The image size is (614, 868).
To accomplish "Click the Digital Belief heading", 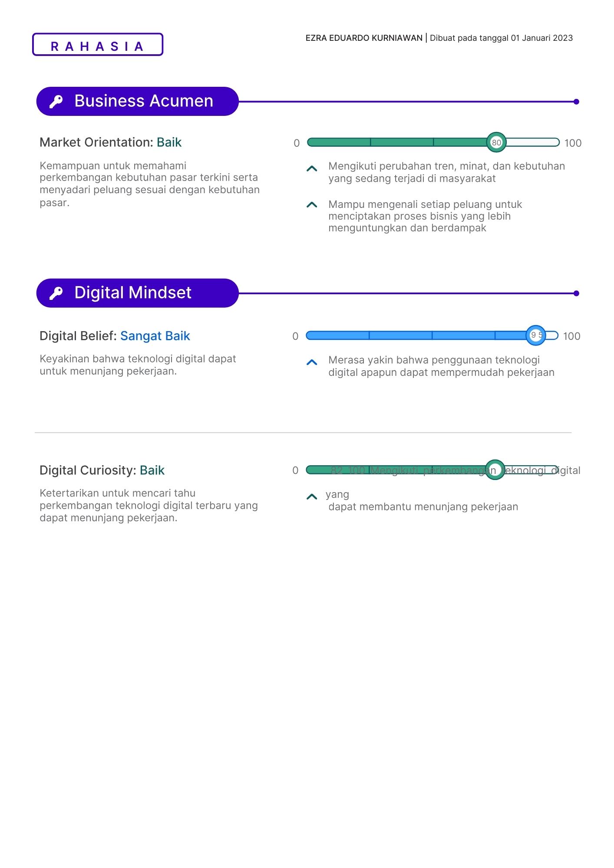I will pyautogui.click(x=78, y=336).
